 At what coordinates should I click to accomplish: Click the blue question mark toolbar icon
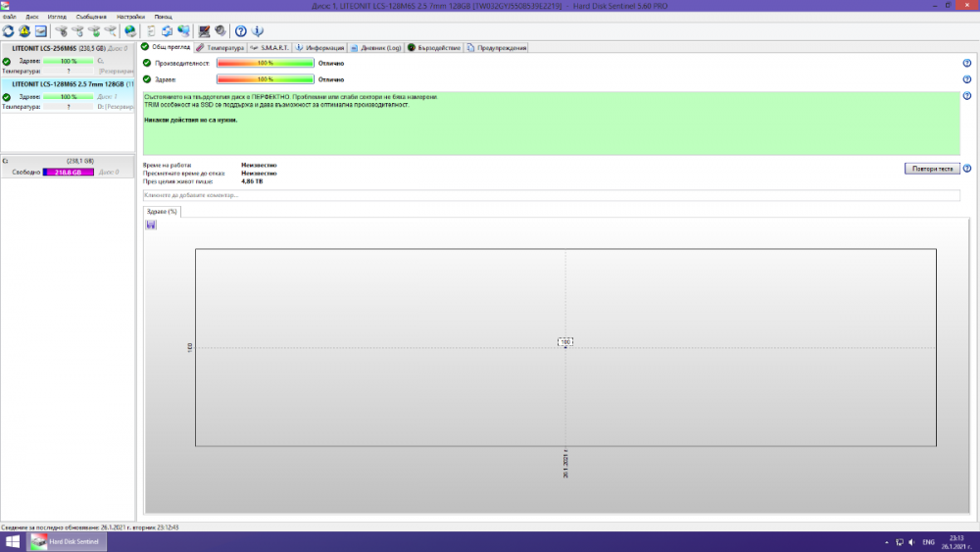pyautogui.click(x=240, y=31)
